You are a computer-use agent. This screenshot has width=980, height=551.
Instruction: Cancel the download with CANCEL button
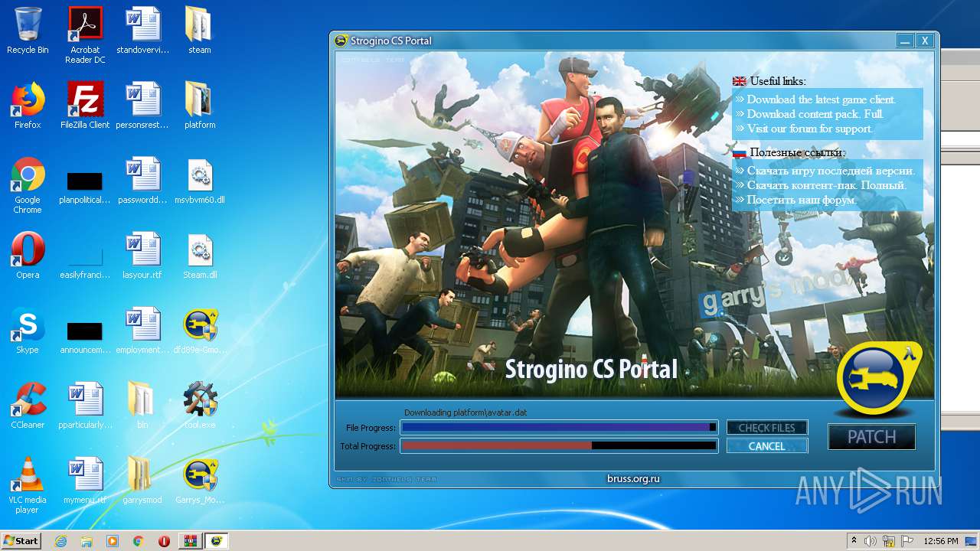[x=766, y=446]
